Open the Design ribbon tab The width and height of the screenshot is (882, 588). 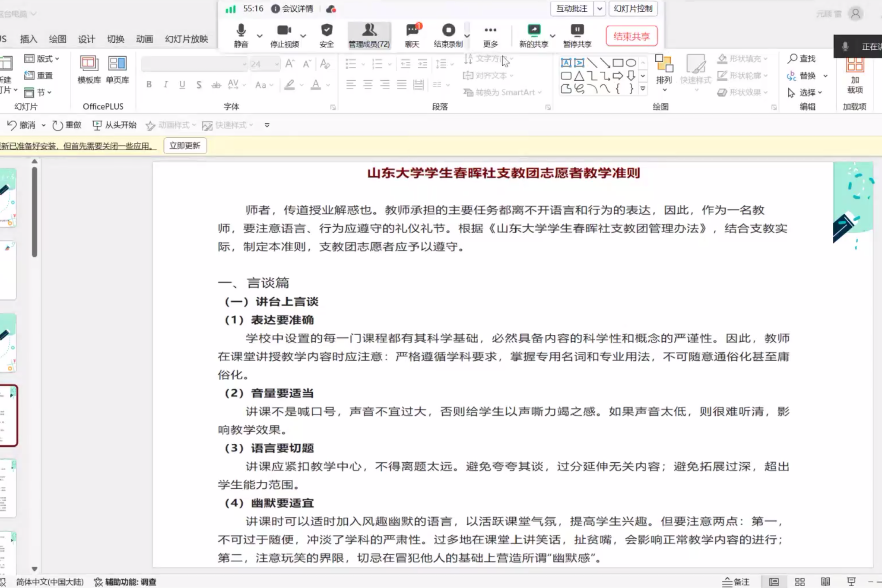[86, 39]
